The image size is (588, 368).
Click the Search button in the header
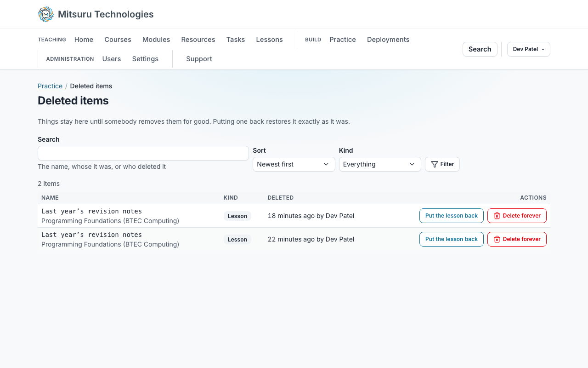(x=480, y=49)
